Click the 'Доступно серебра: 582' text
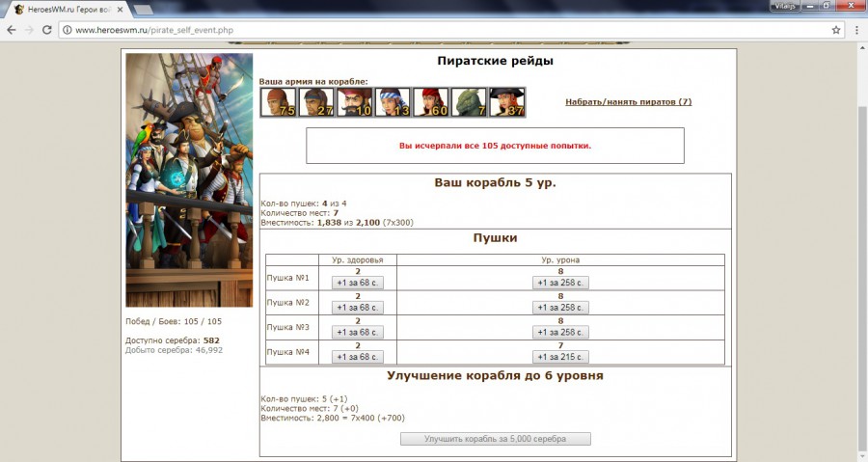The height and width of the screenshot is (462, 868). (x=173, y=340)
